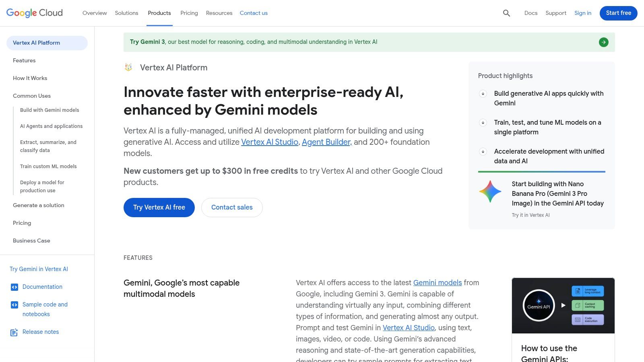
Task: Expand the 'Accelerate development with unified data' highlight
Action: (483, 152)
